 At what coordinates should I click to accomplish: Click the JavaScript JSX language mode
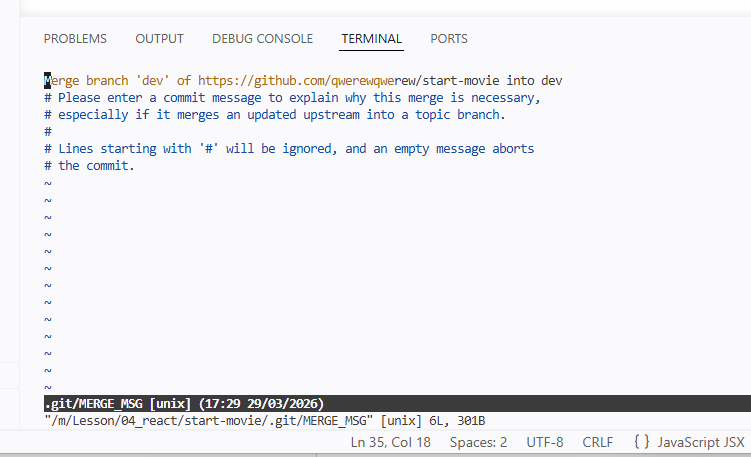[x=701, y=442]
